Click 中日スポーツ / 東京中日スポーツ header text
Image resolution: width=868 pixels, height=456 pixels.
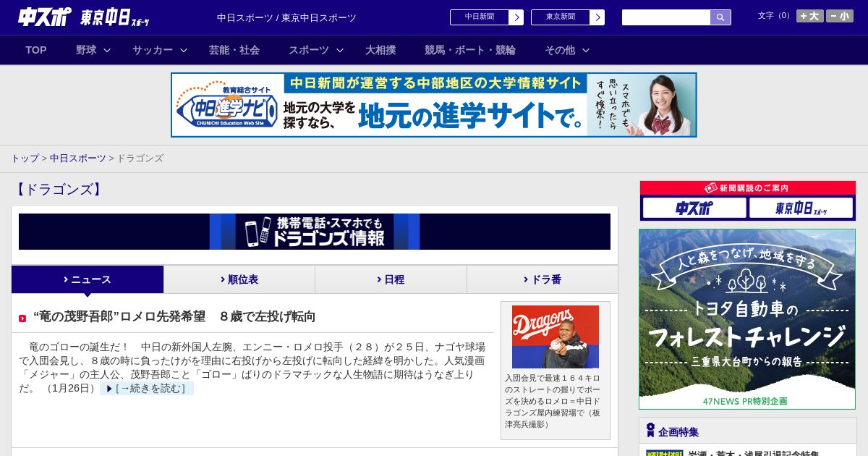coord(286,18)
